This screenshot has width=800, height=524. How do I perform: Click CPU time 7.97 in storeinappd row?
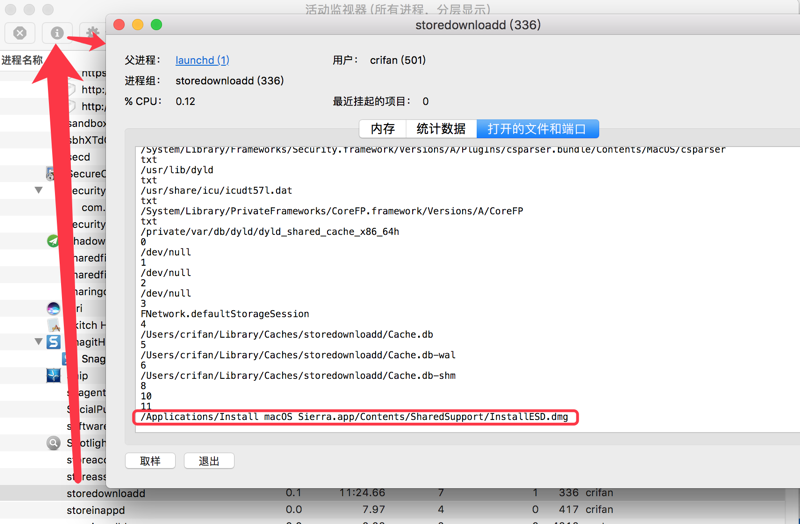click(x=373, y=510)
